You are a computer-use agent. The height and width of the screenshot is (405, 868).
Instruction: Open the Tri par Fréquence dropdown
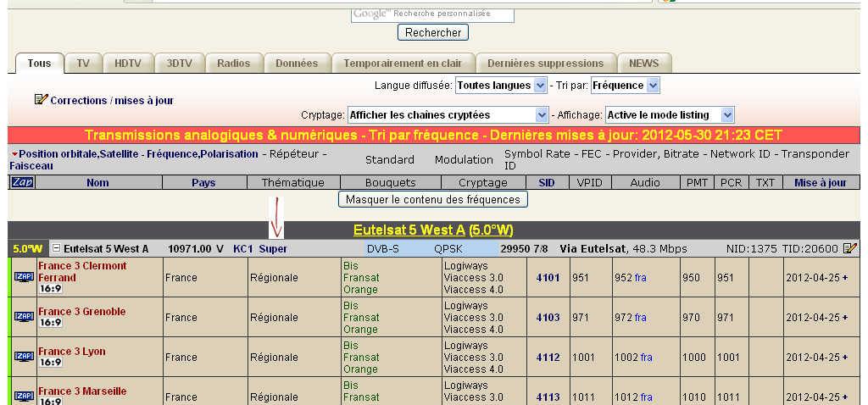click(x=625, y=86)
